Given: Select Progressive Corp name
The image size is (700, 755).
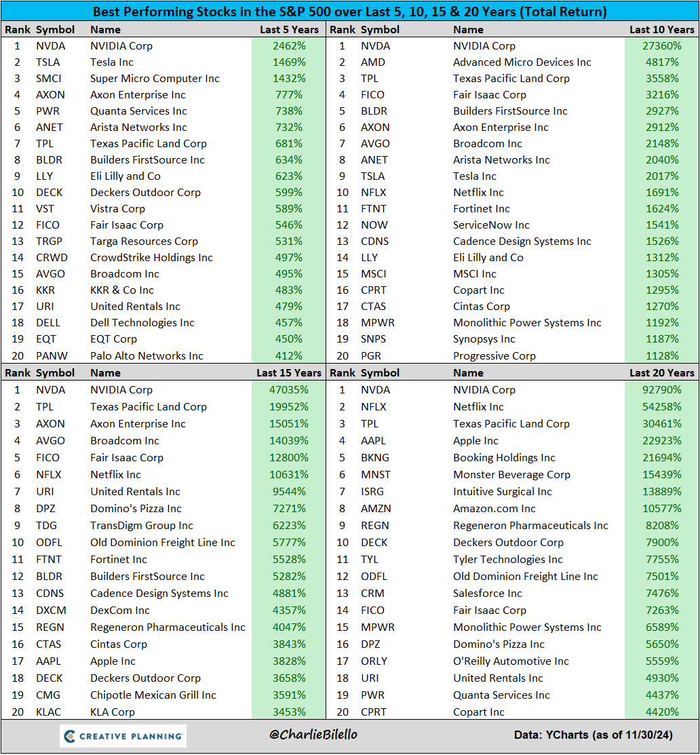Looking at the screenshot, I should click(494, 356).
